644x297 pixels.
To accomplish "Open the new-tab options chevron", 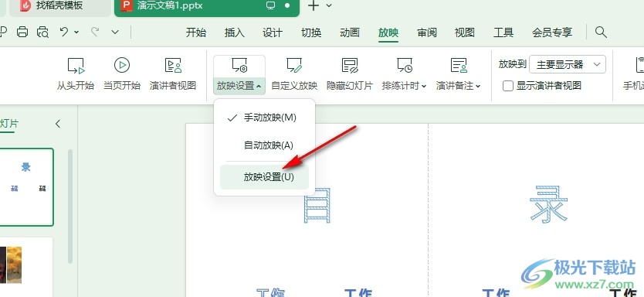I will (329, 5).
